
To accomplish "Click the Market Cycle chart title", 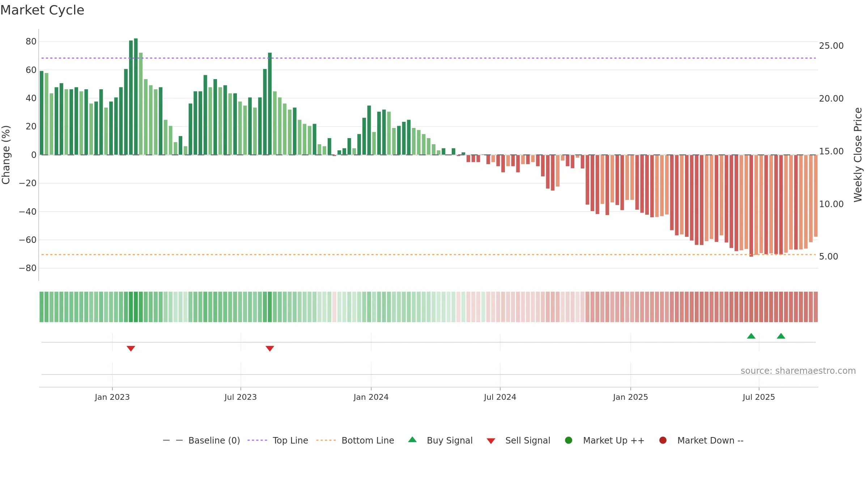I will (42, 10).
